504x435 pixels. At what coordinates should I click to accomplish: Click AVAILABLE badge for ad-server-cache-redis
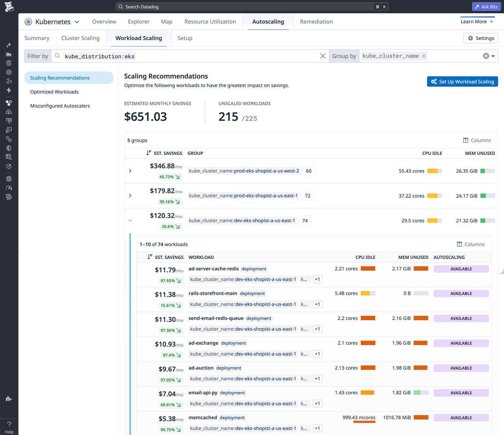coord(461,269)
